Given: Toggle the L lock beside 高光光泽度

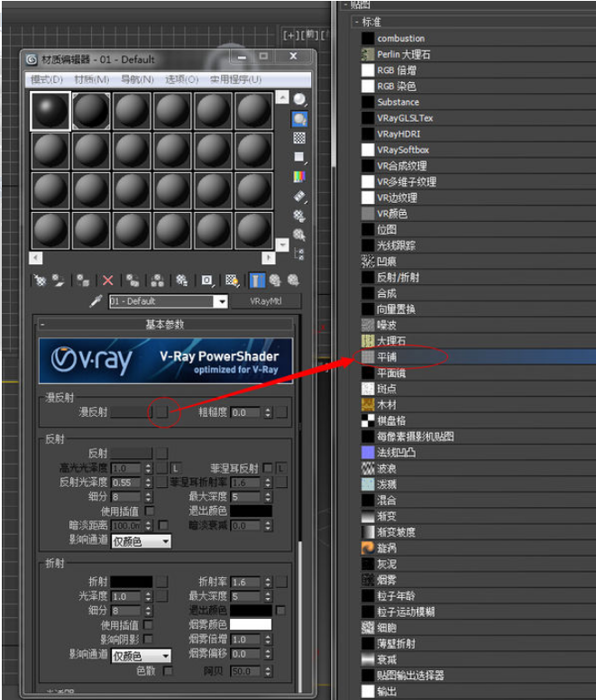Looking at the screenshot, I should pyautogui.click(x=175, y=468).
